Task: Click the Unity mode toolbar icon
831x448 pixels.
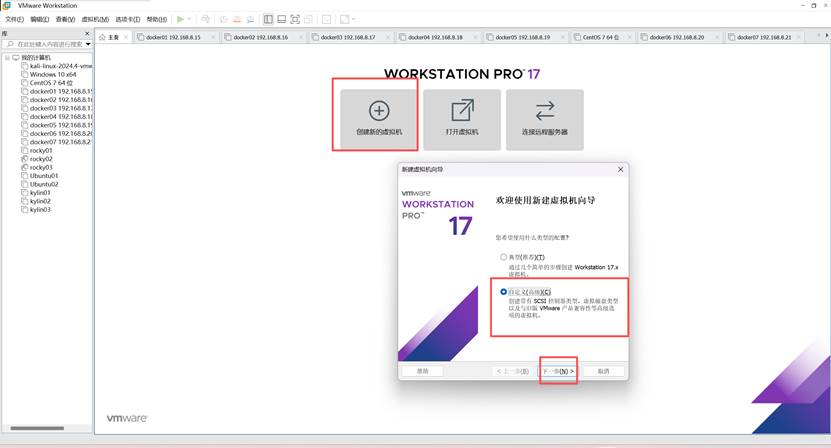Action: pyautogui.click(x=308, y=19)
